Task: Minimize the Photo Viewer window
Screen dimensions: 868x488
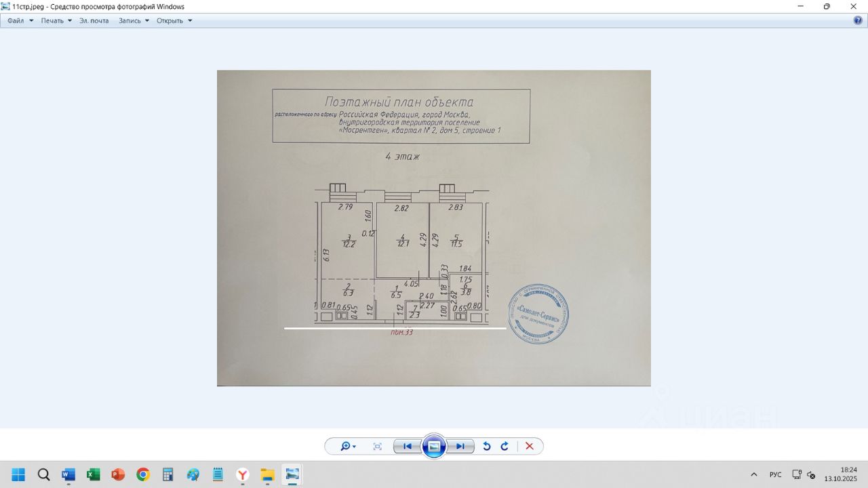Action: pyautogui.click(x=801, y=6)
